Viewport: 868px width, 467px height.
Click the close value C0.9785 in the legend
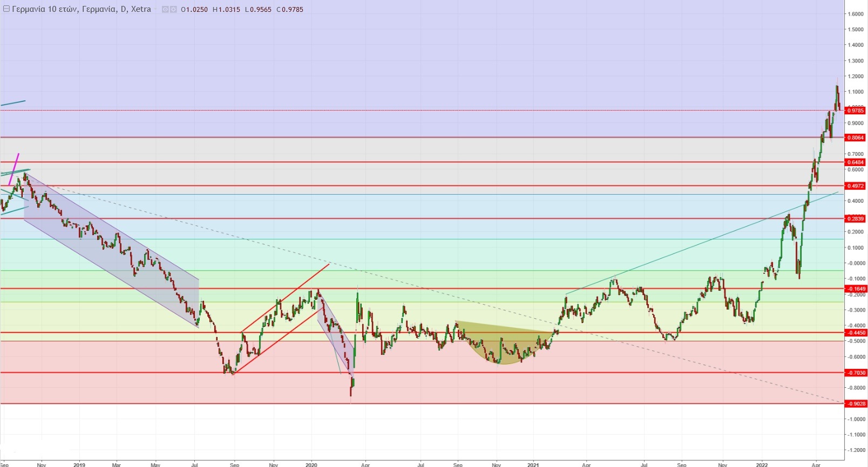pos(290,10)
